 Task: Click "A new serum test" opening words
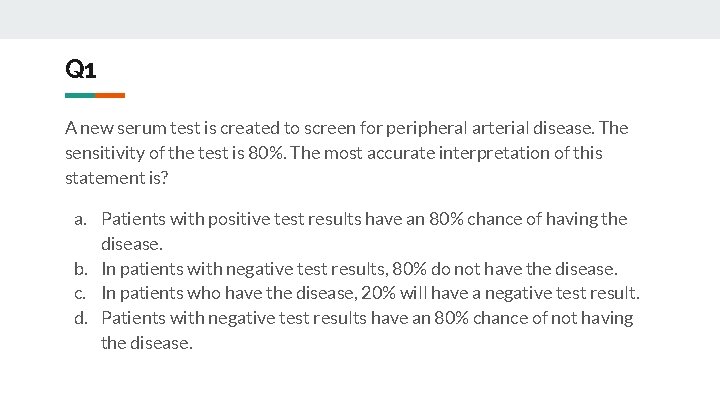[x=133, y=128]
